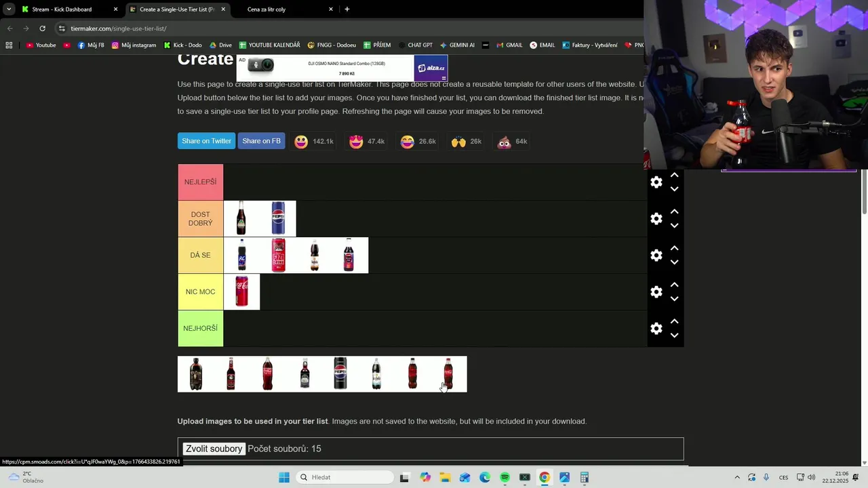Select Pepsi can in DOST DOBRÝ tier
This screenshot has width=868, height=488.
pos(278,219)
